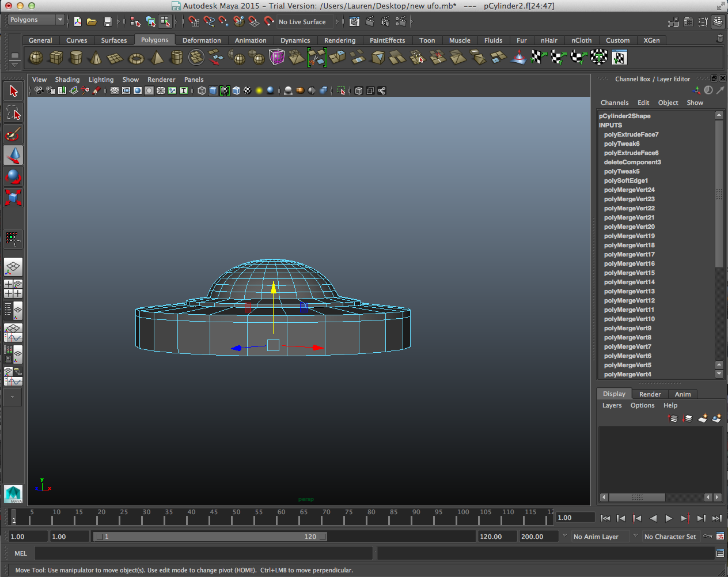Choose the Lasso select tool
728x577 pixels.
(x=13, y=112)
